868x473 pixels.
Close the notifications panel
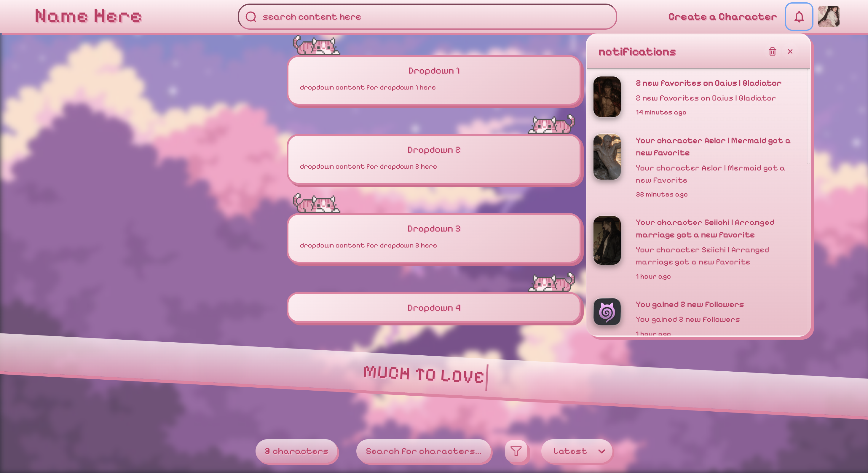tap(790, 52)
